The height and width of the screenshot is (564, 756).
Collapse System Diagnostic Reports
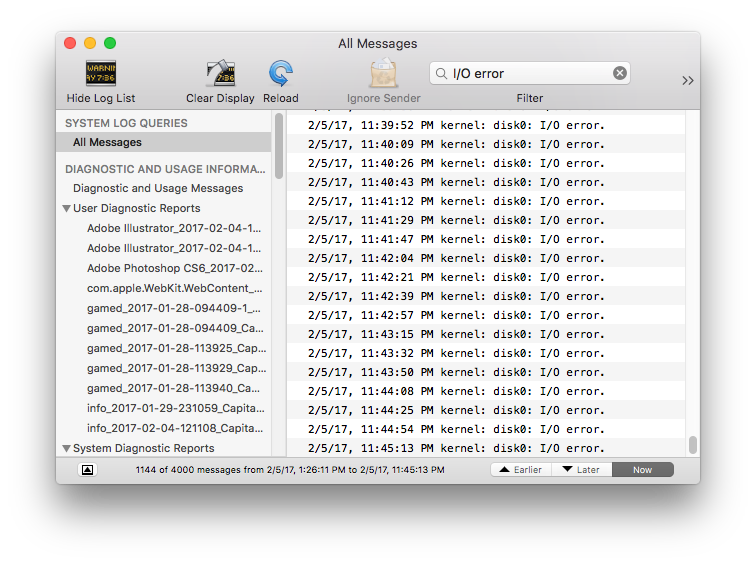pos(67,448)
